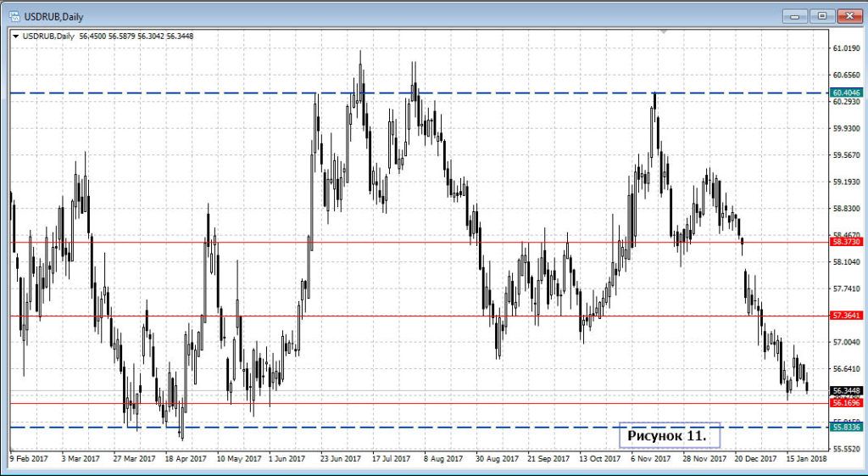Select the 58.3730 red price label

[847, 242]
